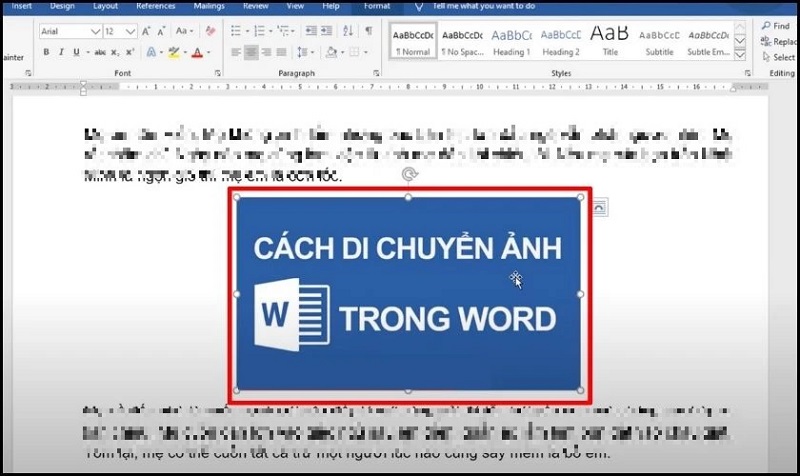
Task: Expand the font color dropdown arrow
Action: coord(208,52)
